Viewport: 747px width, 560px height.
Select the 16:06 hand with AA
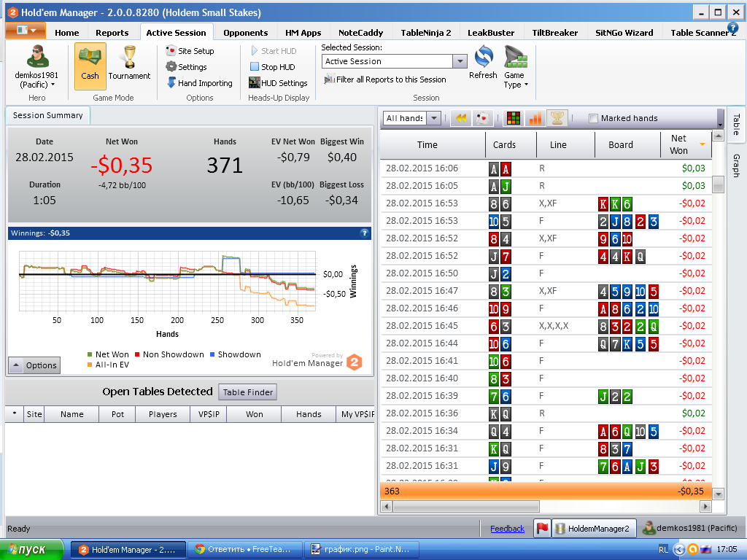pyautogui.click(x=546, y=168)
